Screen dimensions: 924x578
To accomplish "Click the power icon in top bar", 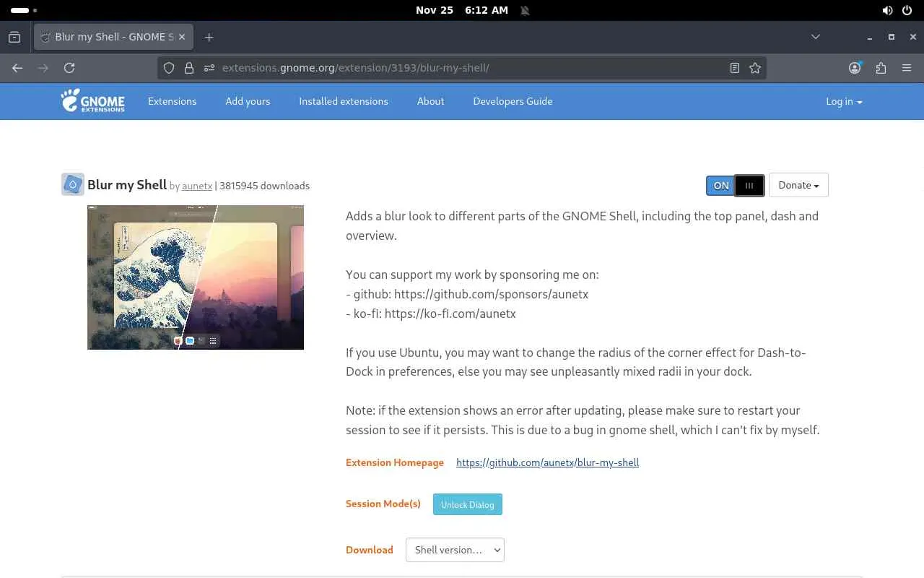I will pyautogui.click(x=907, y=10).
